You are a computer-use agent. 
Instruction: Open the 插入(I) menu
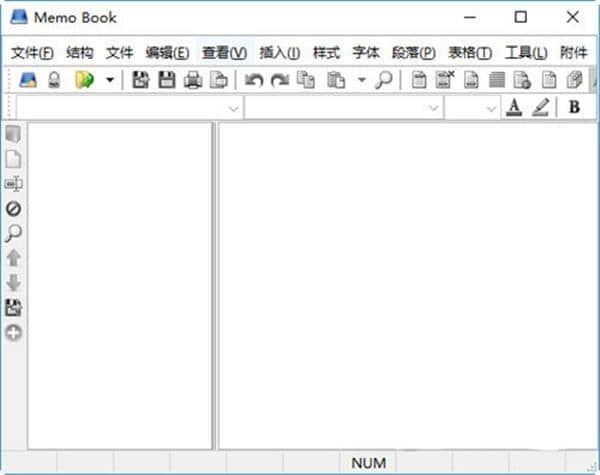280,53
